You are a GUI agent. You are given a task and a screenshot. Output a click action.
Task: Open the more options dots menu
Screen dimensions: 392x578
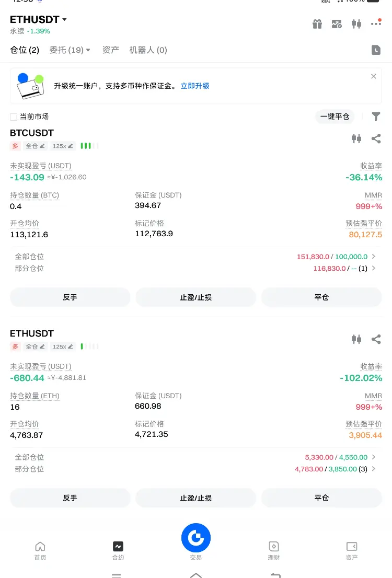click(376, 23)
